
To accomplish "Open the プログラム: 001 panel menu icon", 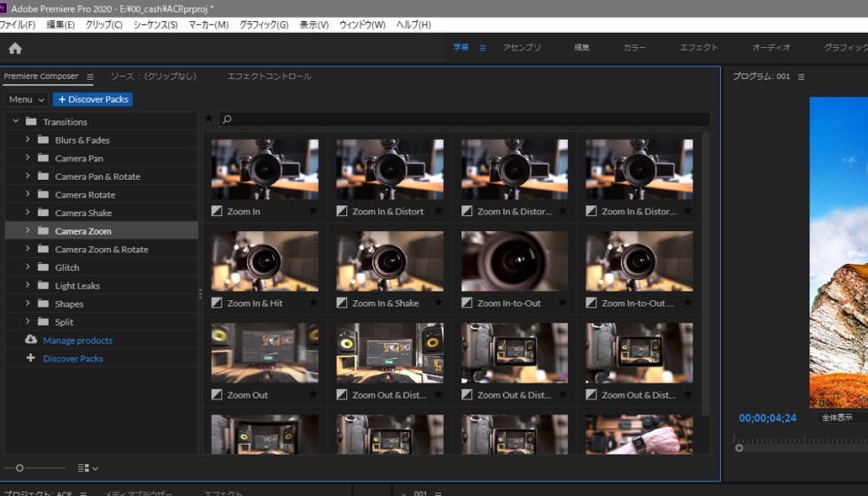I will 802,77.
